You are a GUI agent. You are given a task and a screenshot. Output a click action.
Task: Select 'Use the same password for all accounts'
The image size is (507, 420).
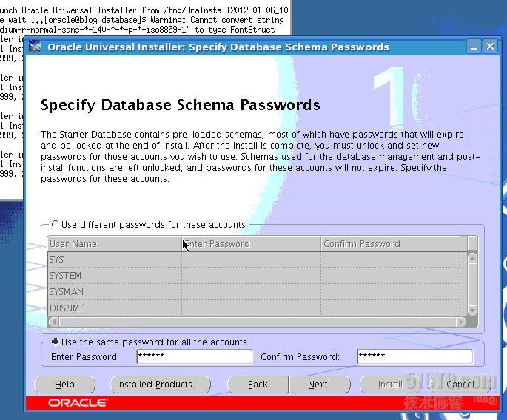pyautogui.click(x=55, y=341)
